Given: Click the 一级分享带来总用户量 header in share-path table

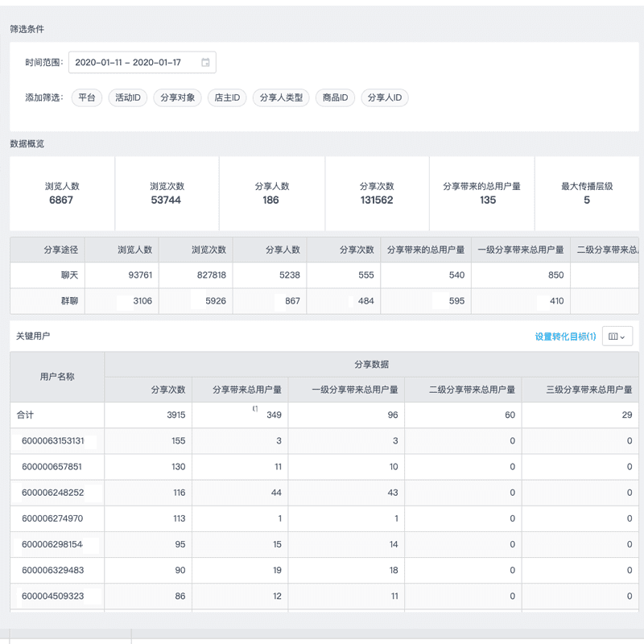Looking at the screenshot, I should point(520,250).
